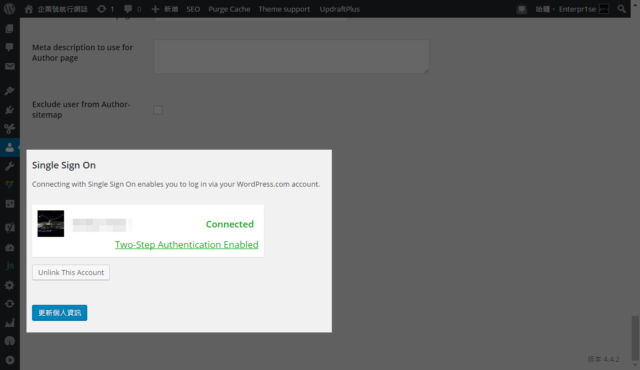This screenshot has height=370, width=640.
Task: Open the Enterpr1se user account menu
Action: [x=572, y=9]
